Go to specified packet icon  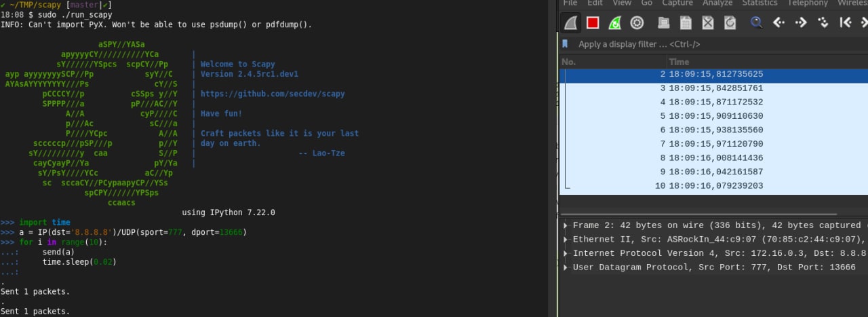[823, 22]
